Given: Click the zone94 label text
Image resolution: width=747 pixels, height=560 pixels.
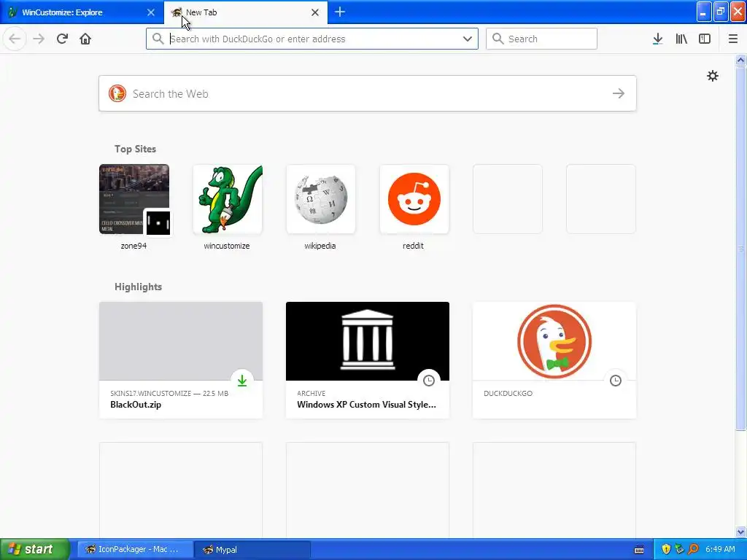Looking at the screenshot, I should pos(133,246).
